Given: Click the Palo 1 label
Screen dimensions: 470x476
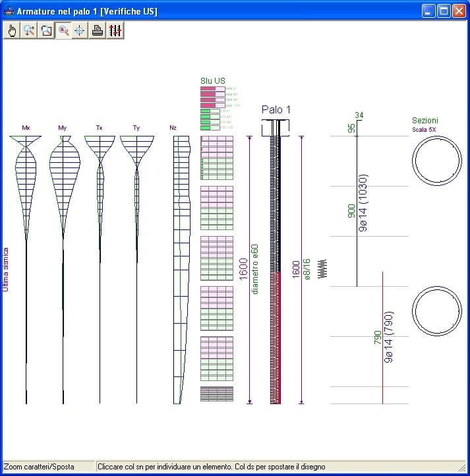Looking at the screenshot, I should (276, 109).
